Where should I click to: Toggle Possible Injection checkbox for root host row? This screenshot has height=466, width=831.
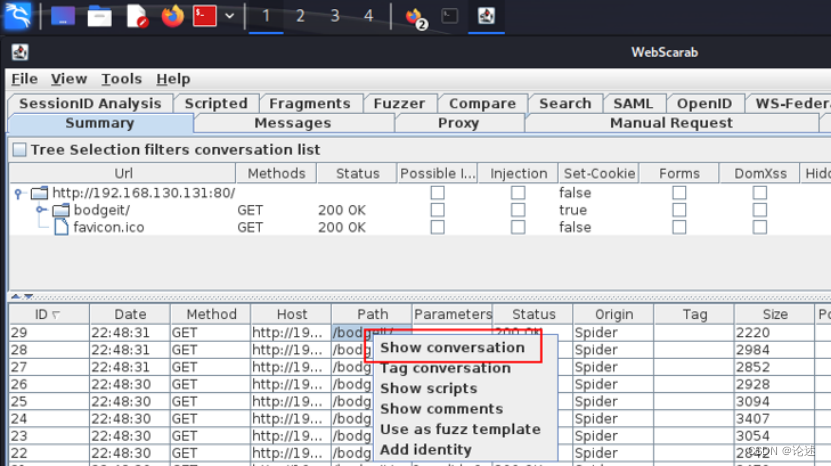coord(437,192)
